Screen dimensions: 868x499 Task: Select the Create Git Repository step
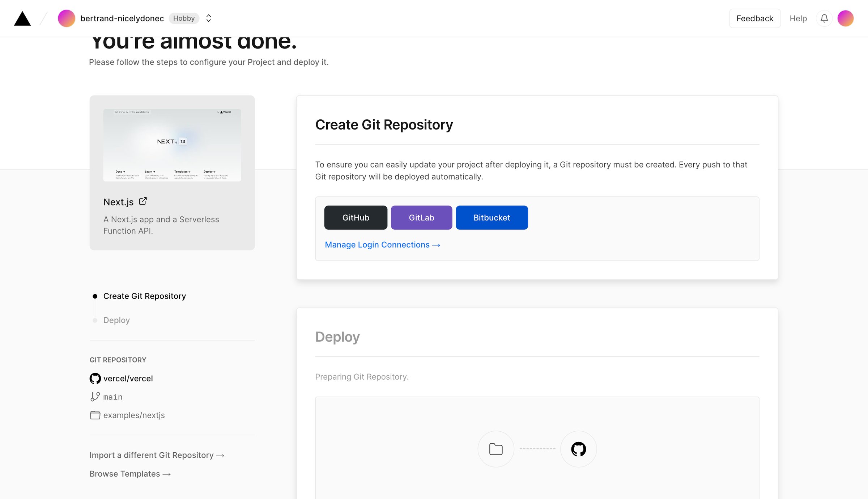pos(145,296)
